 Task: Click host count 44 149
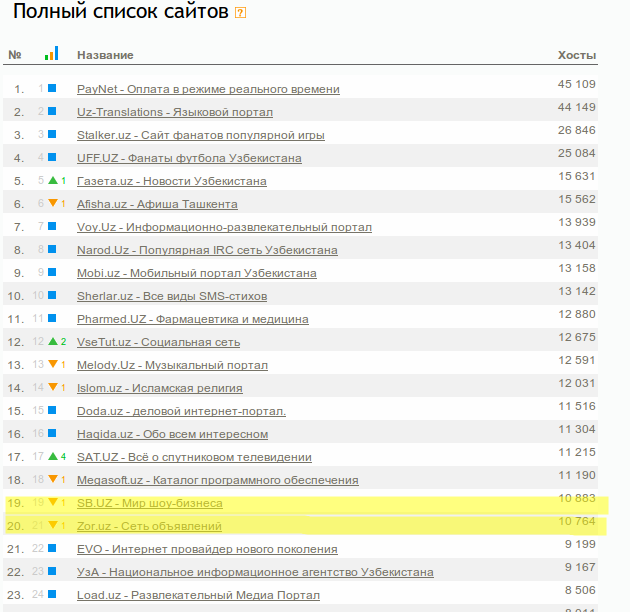[x=577, y=107]
